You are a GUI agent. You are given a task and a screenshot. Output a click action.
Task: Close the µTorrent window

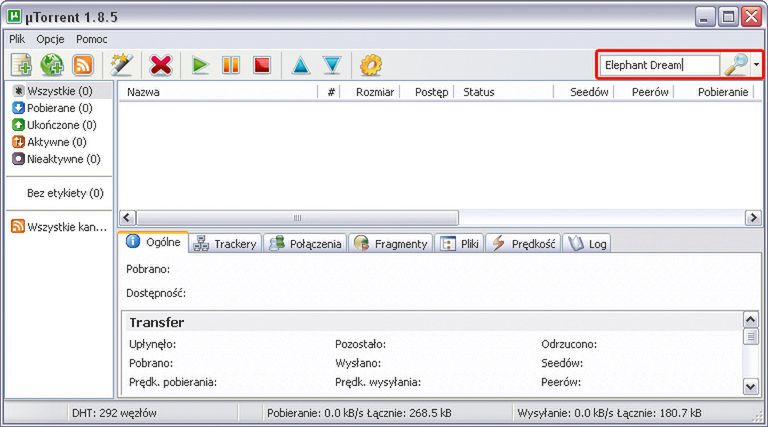751,17
